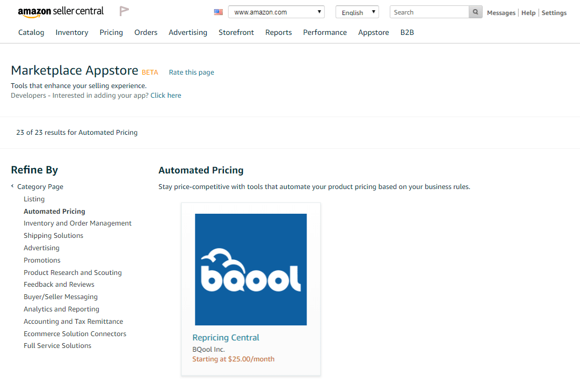Click the 23 of 23 results text
The image size is (580, 392).
pyautogui.click(x=77, y=133)
